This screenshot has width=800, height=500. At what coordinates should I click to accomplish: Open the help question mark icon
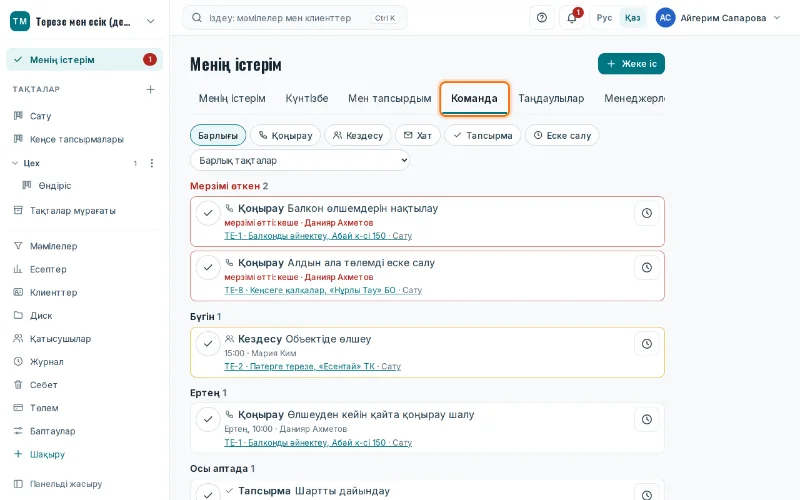point(542,18)
